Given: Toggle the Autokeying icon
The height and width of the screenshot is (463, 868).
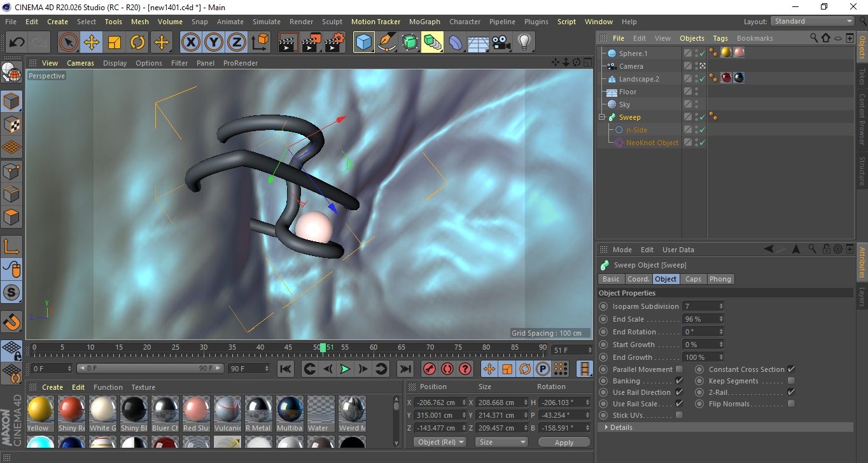Looking at the screenshot, I should pyautogui.click(x=447, y=369).
